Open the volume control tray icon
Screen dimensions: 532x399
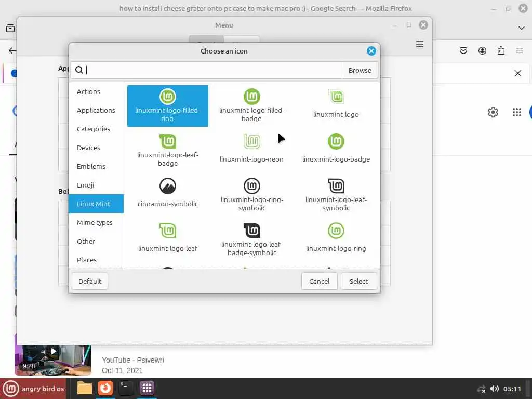tap(495, 389)
